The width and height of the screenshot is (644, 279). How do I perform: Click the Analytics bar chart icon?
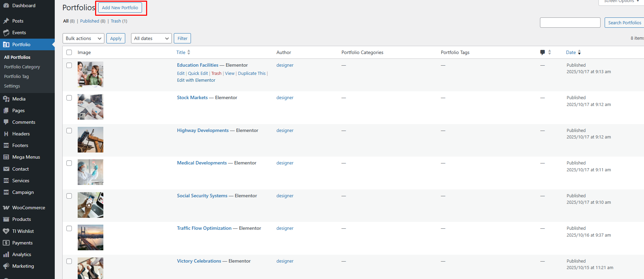(x=6, y=254)
